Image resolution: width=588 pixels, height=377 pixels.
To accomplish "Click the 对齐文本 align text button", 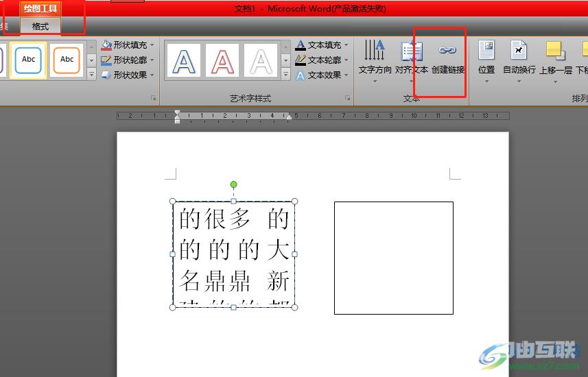I will click(x=412, y=61).
